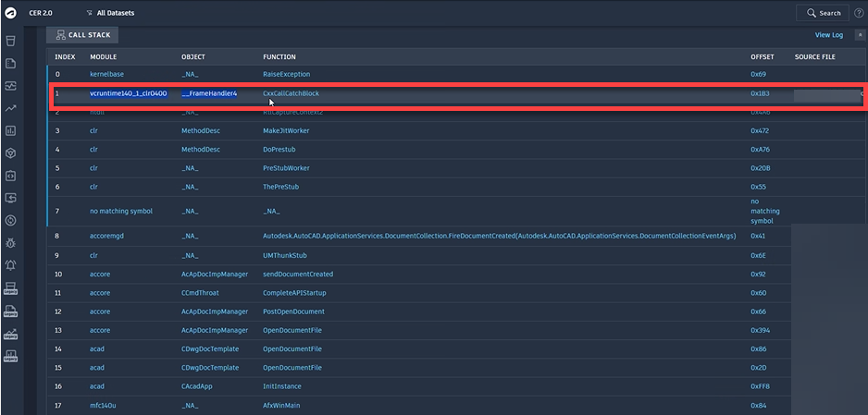Click the Autodesk logo at top left
Viewport: 868px width, 415px height.
[x=10, y=13]
